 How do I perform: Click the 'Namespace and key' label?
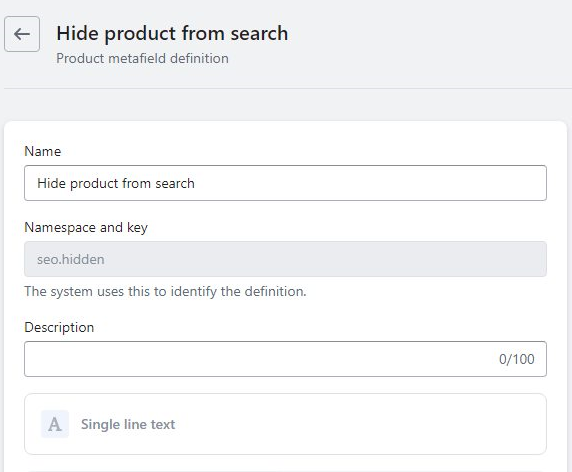86,228
